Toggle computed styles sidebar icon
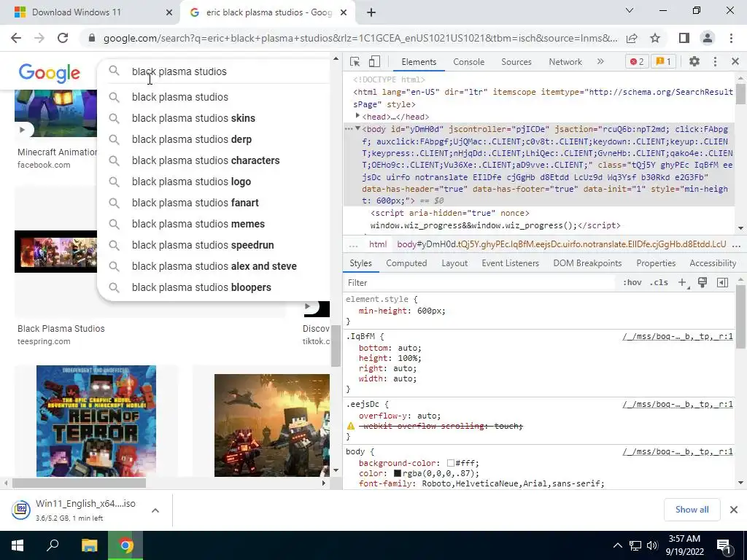 tap(722, 282)
